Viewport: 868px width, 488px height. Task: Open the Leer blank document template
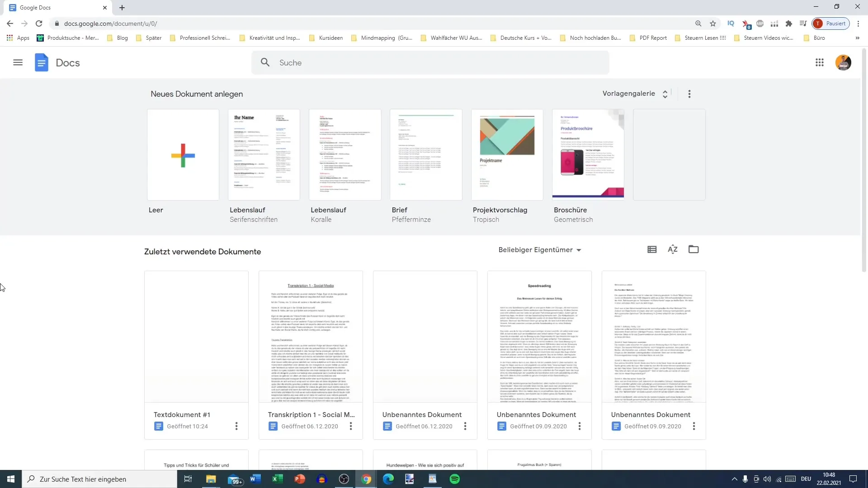[x=184, y=155]
